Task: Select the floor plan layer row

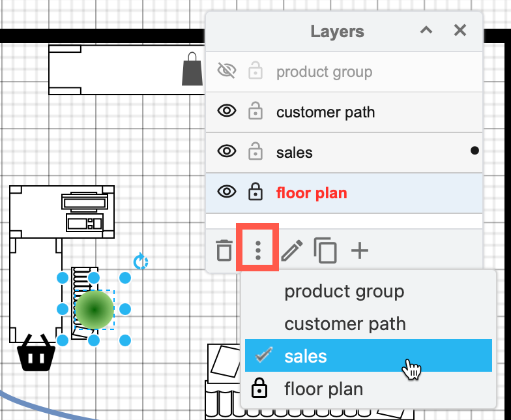Action: pyautogui.click(x=344, y=193)
